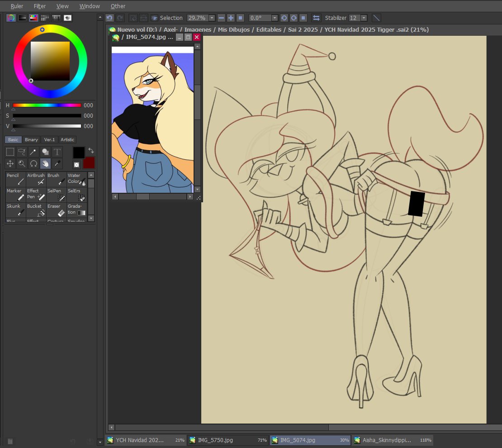The width and height of the screenshot is (502, 448).
Task: Toggle the color wheel panel display
Action: click(x=10, y=18)
